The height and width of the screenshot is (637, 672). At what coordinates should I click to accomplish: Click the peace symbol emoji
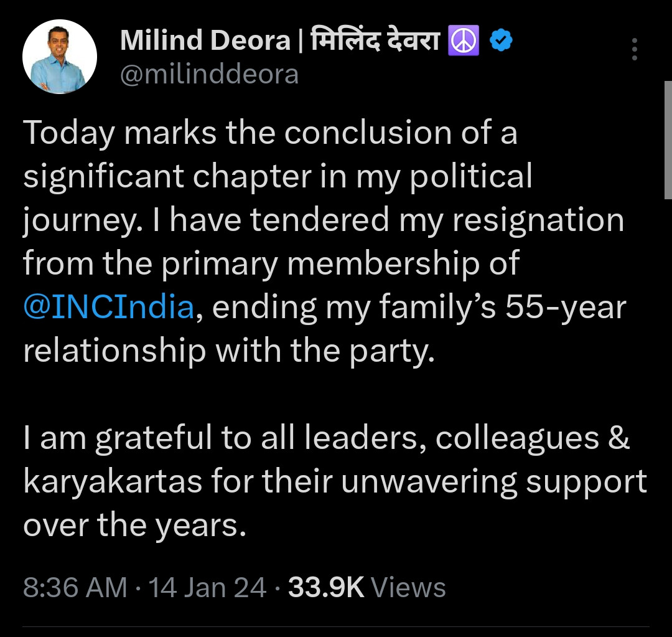point(464,42)
